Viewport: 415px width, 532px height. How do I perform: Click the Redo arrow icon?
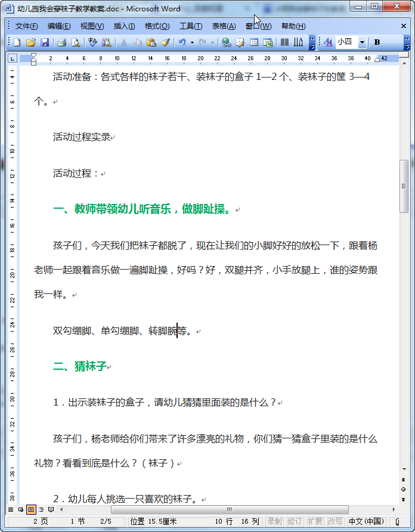[x=203, y=42]
